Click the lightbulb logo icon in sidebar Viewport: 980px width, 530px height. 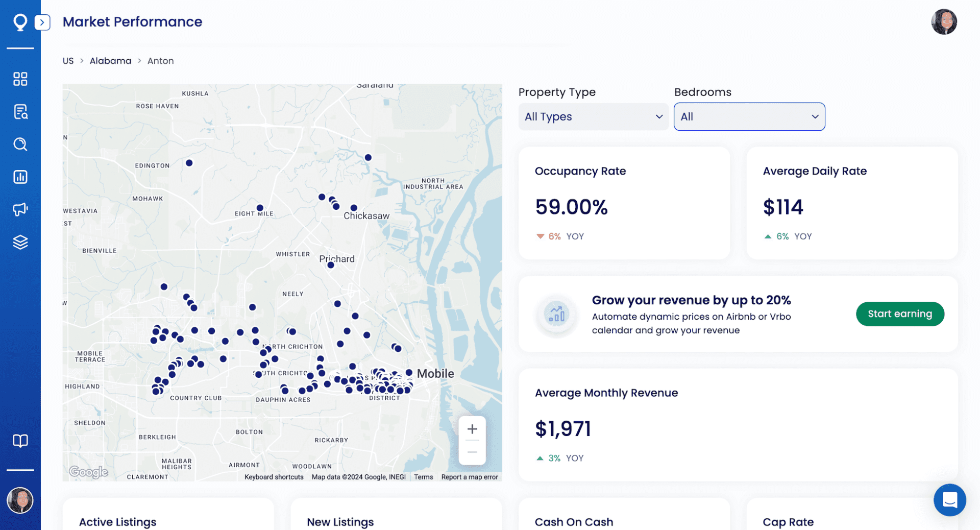(20, 22)
